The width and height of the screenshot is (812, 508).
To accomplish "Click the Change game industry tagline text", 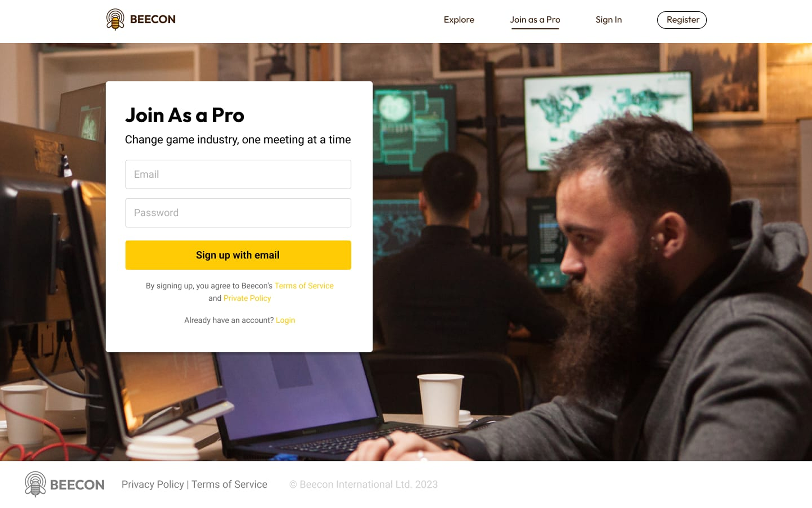I will pos(238,139).
